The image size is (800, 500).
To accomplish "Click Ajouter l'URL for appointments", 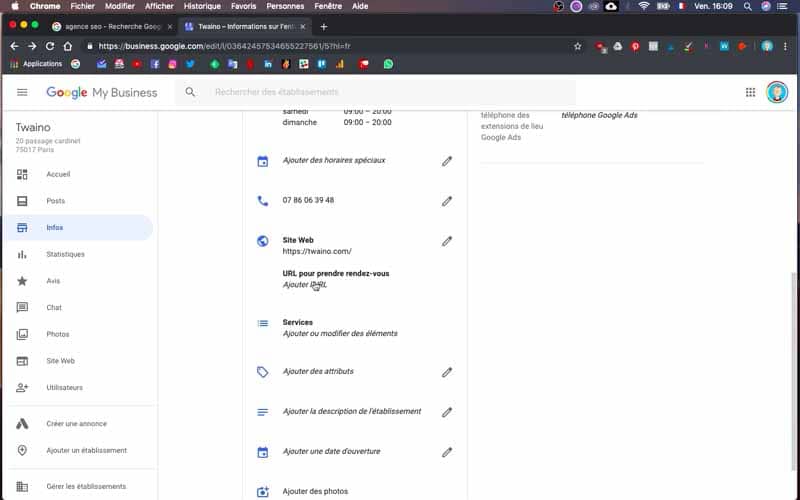I will pos(305,285).
